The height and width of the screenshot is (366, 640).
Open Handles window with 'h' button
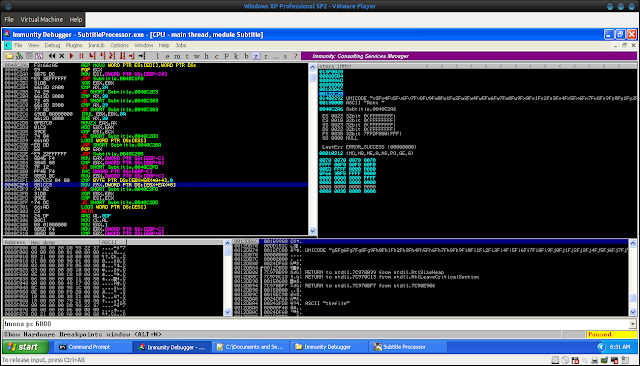click(x=207, y=56)
